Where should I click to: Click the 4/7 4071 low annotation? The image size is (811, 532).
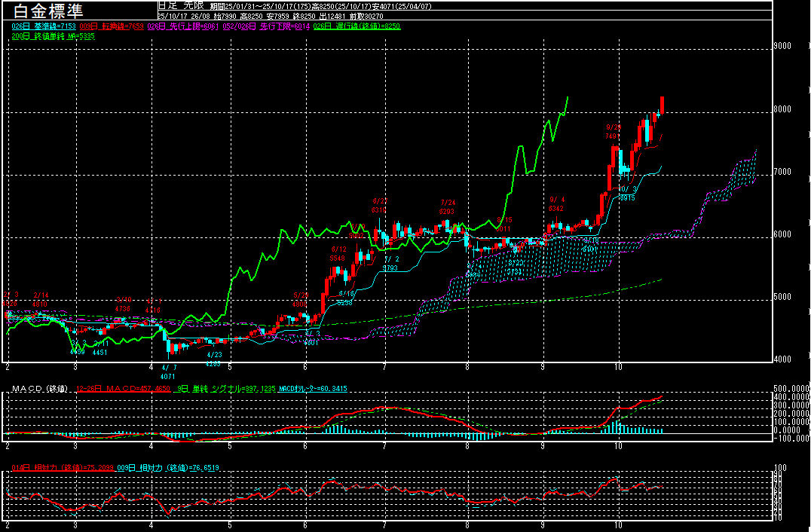167,370
